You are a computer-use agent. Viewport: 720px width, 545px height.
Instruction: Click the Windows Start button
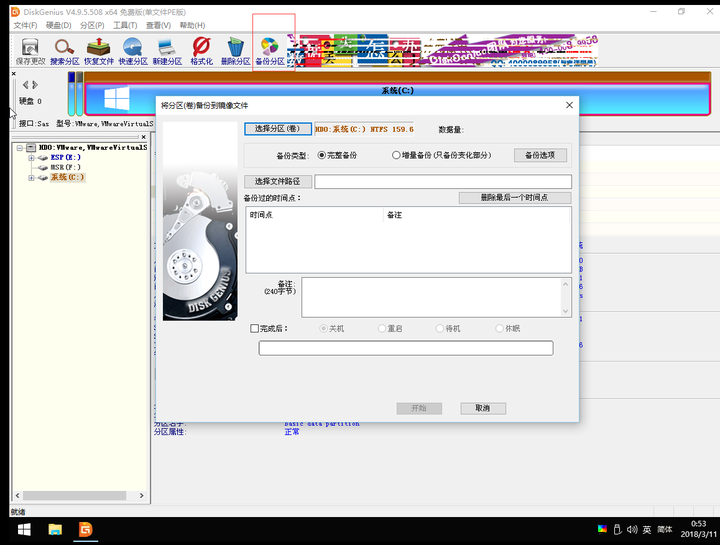[x=24, y=529]
